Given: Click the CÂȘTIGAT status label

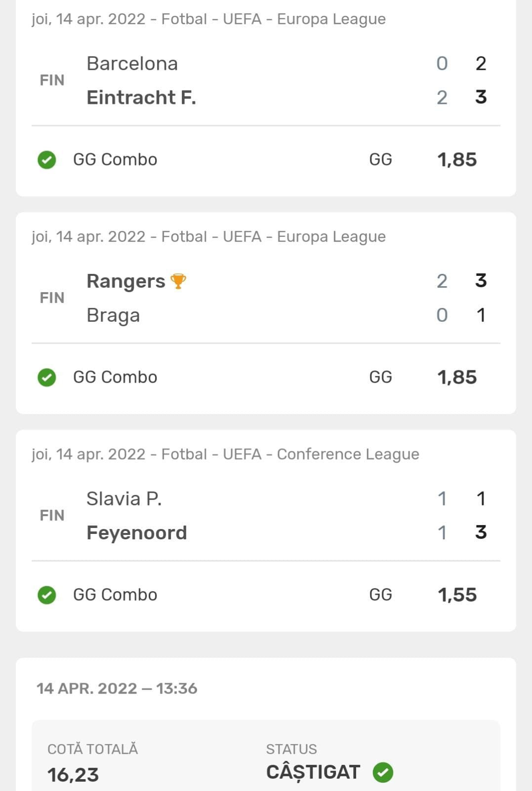Looking at the screenshot, I should [x=313, y=772].
